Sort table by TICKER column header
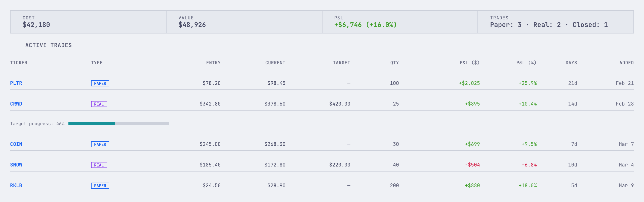Image resolution: width=644 pixels, height=202 pixels. [x=19, y=62]
